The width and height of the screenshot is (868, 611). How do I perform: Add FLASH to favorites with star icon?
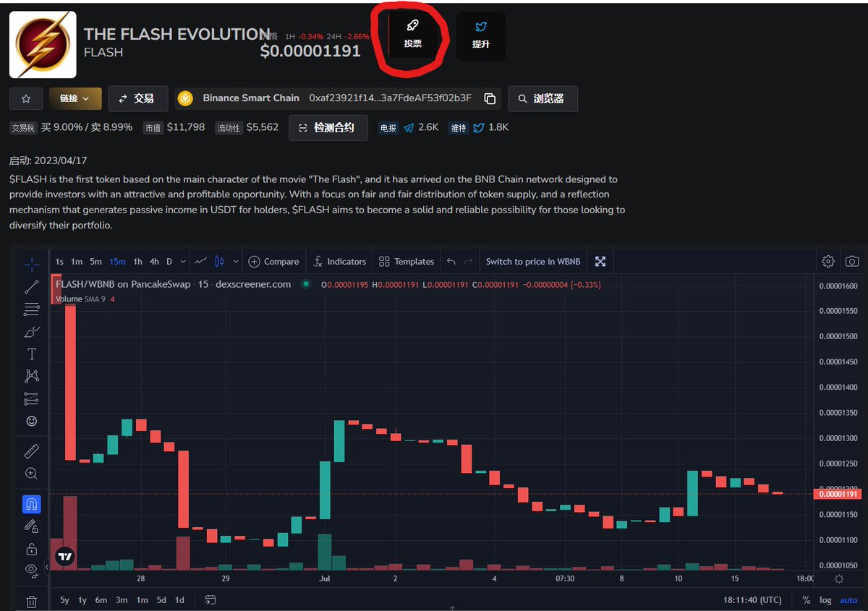coord(26,99)
